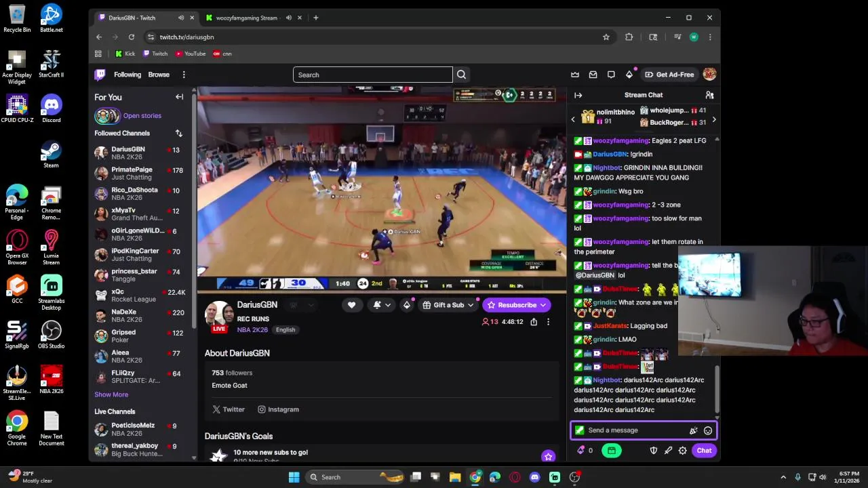Screen dimensions: 868x488
Task: Collapse the For You sidebar
Action: point(180,97)
